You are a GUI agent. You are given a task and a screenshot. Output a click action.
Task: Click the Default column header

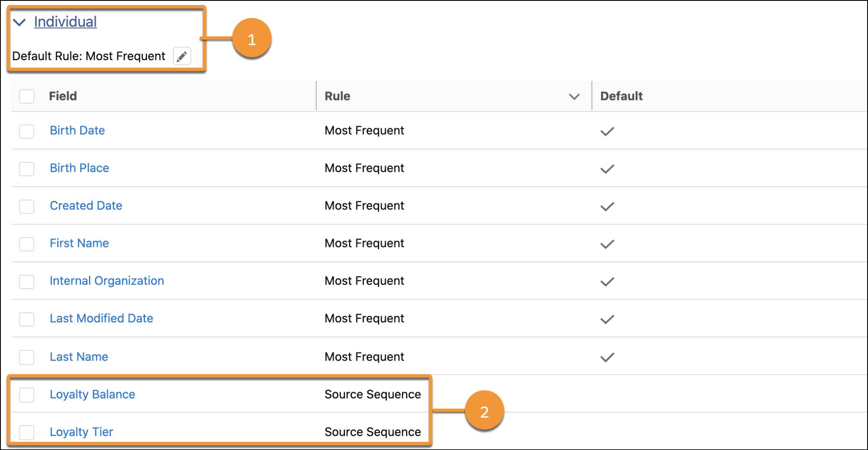pyautogui.click(x=621, y=96)
